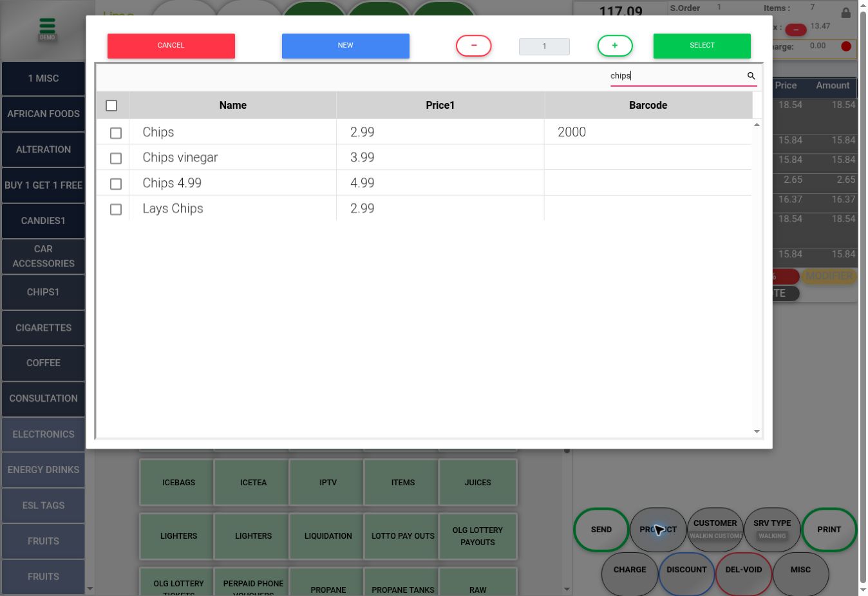Click the down arrow under category sidebar
868x596 pixels.
[x=90, y=588]
